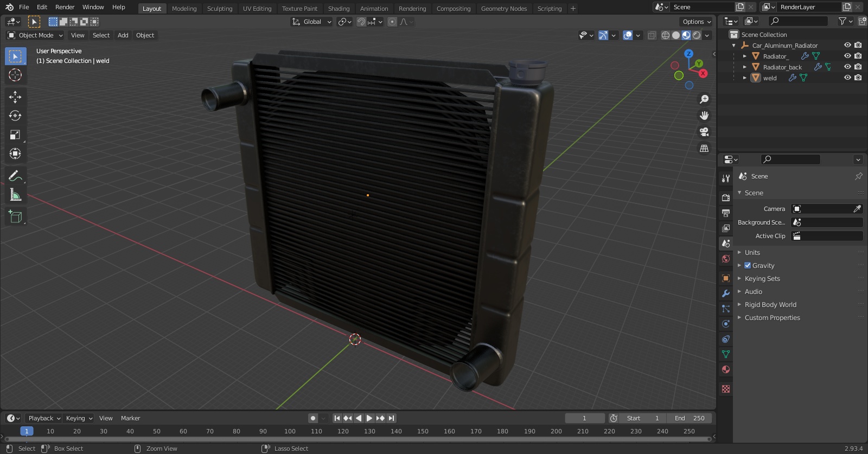Expand the Rigid Body World panel

(770, 305)
